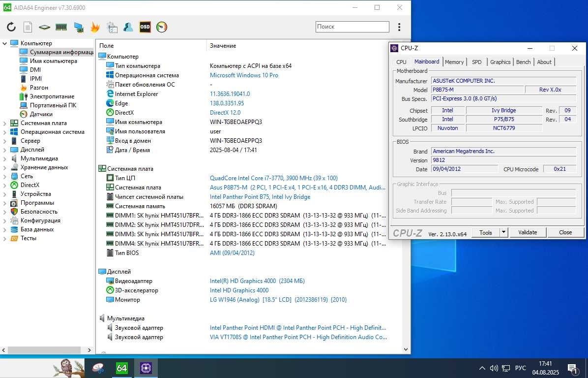Click the green memory module toolbar icon
The image size is (588, 378).
point(61,27)
